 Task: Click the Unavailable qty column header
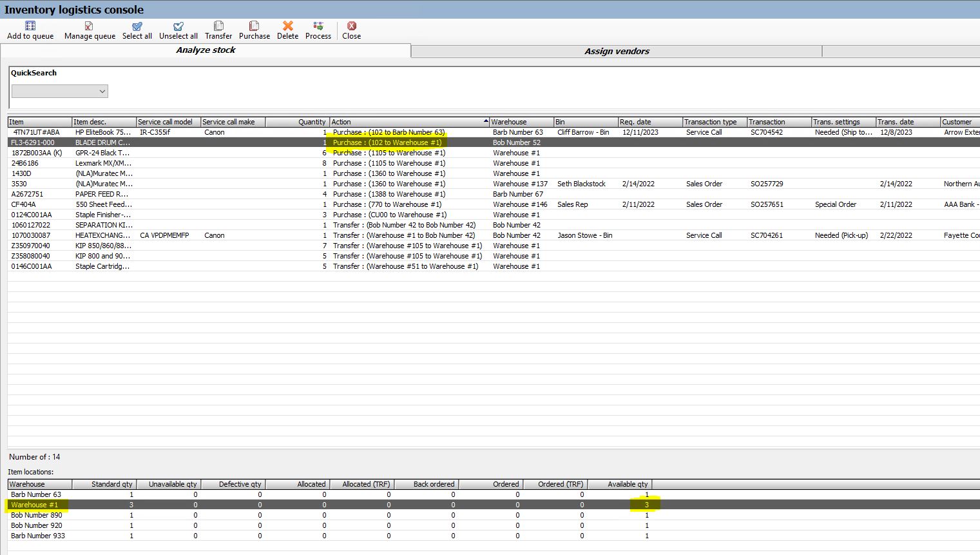(x=169, y=484)
